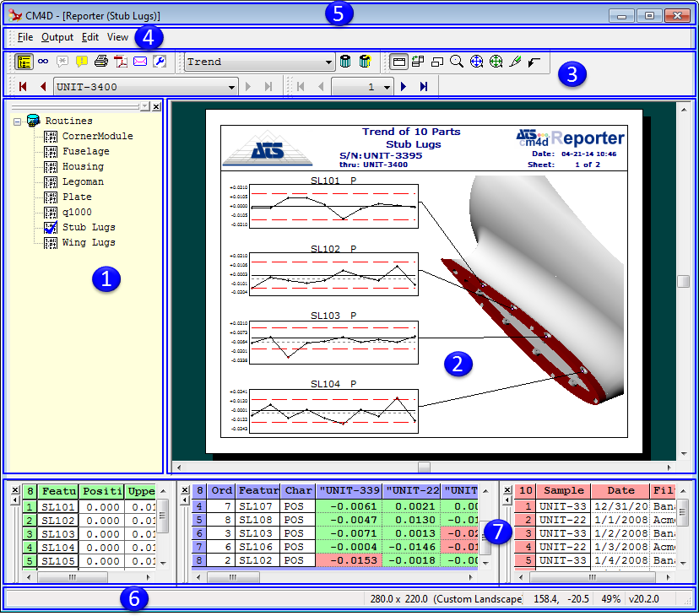Open the Trend report type dropdown

pyautogui.click(x=328, y=62)
